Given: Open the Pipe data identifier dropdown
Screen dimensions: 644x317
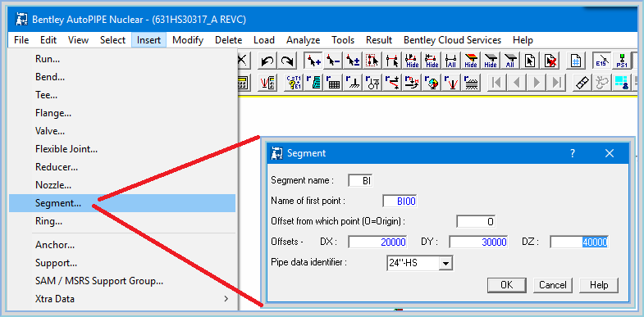Looking at the screenshot, I should point(445,263).
